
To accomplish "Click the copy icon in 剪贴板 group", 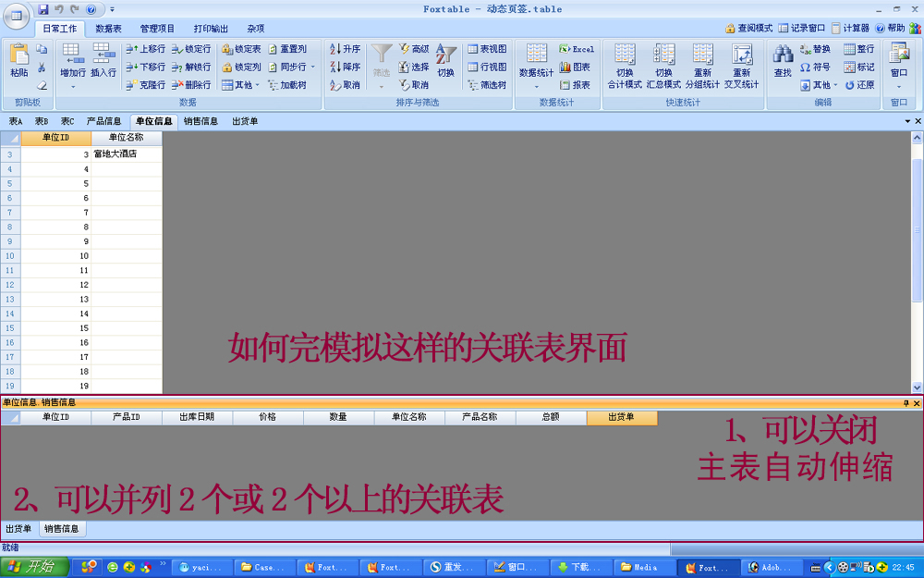I will click(x=42, y=50).
